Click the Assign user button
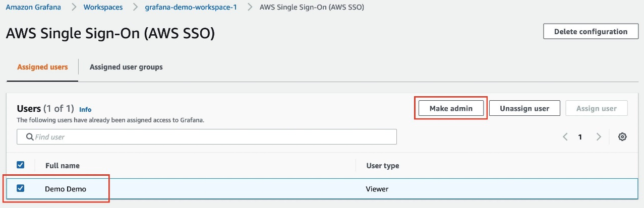 coord(597,108)
